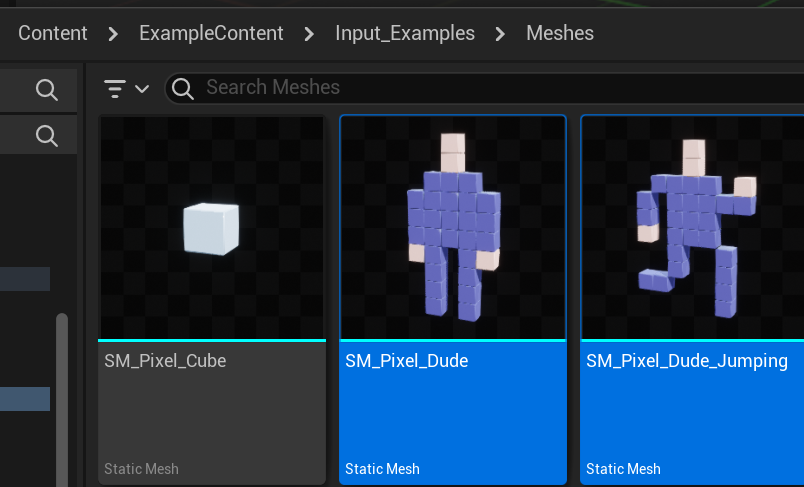Click Static Mesh label under SM_Pixel_Cube
This screenshot has height=487, width=804.
pos(142,469)
